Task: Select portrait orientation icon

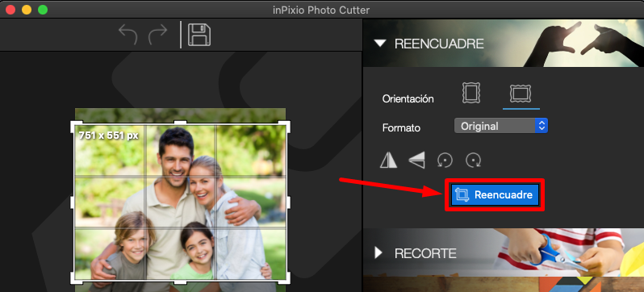Action: coord(471,93)
